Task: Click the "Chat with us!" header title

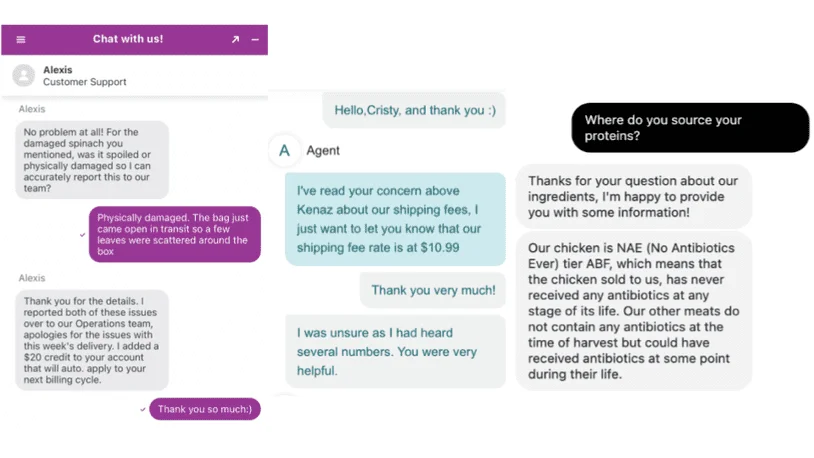Action: tap(128, 39)
